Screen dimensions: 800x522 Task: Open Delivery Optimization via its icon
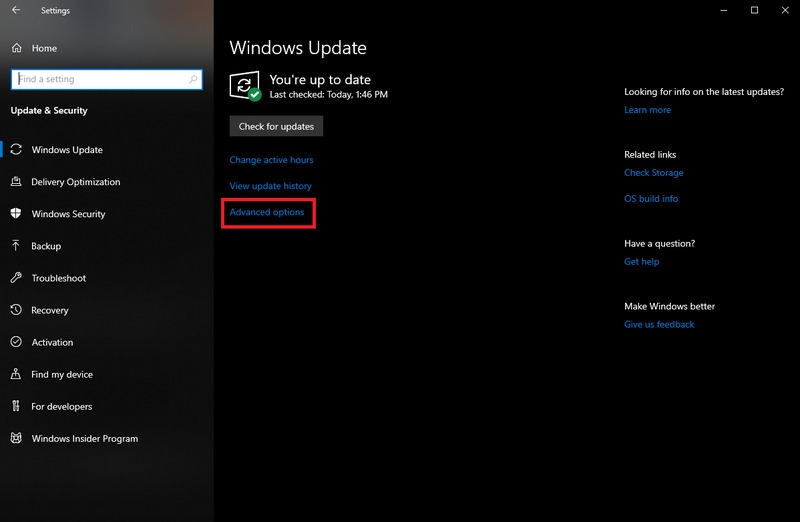[17, 182]
